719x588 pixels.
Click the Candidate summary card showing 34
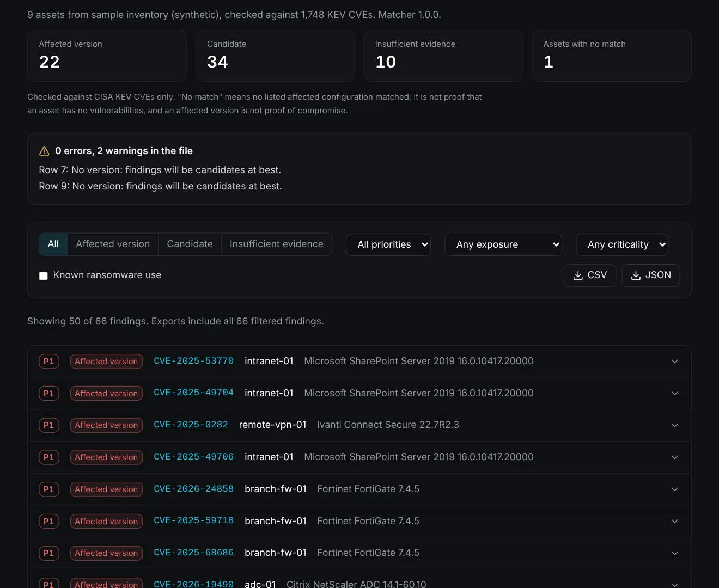pyautogui.click(x=275, y=56)
